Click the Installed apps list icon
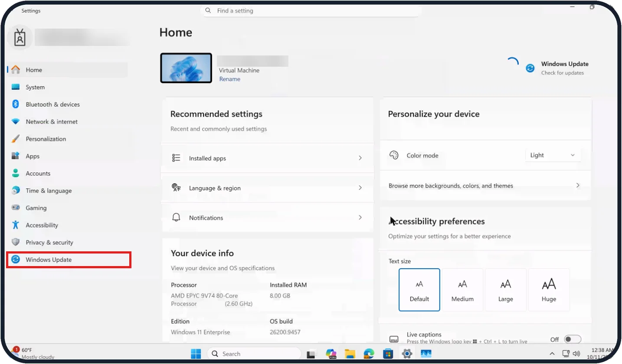This screenshot has height=364, width=622. tap(176, 158)
